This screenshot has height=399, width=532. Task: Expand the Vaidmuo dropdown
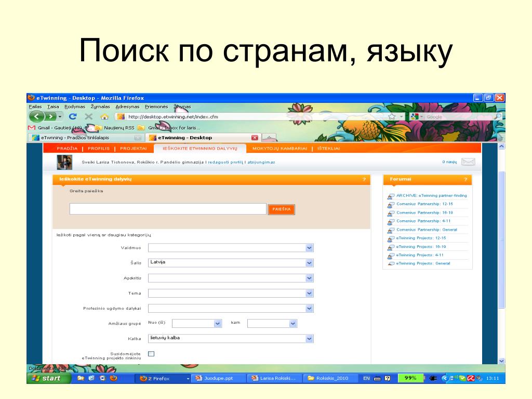click(231, 248)
